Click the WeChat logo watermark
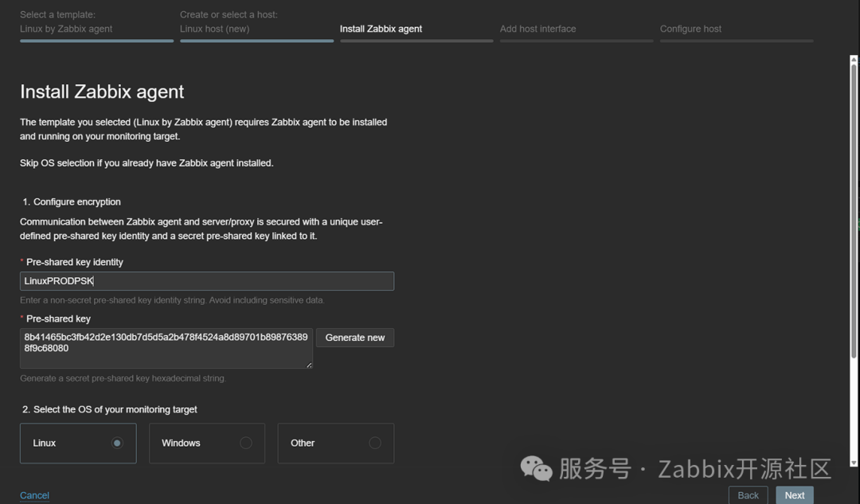Viewport: 860px width, 504px height. tap(536, 468)
